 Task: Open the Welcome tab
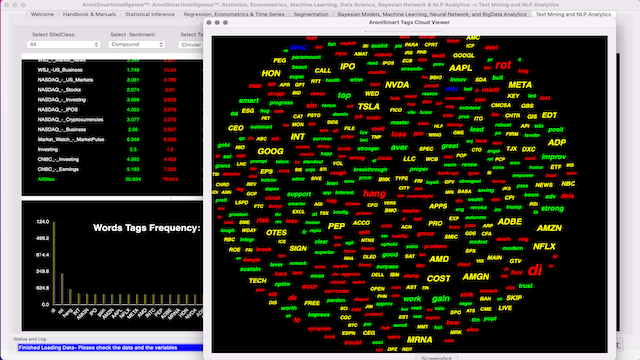(x=42, y=14)
